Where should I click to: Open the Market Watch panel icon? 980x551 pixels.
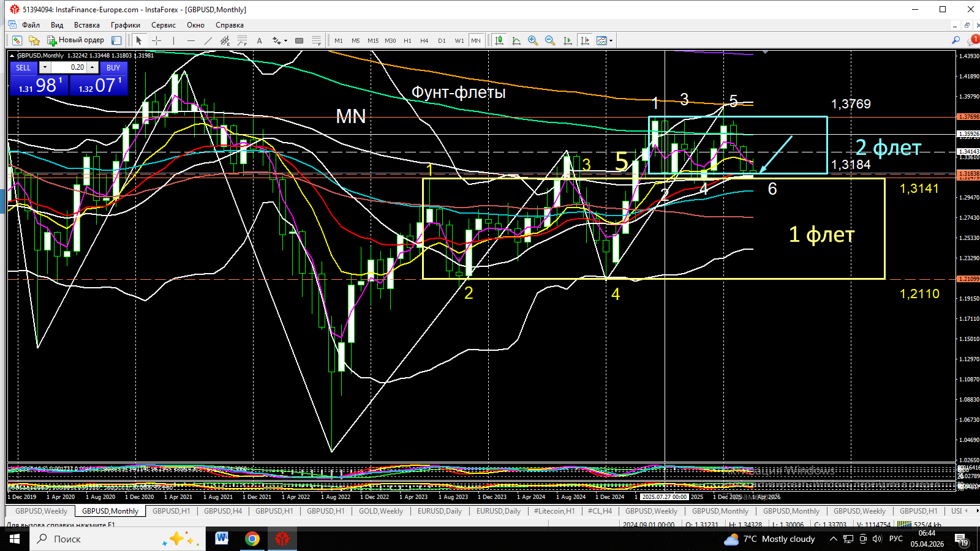coord(116,40)
